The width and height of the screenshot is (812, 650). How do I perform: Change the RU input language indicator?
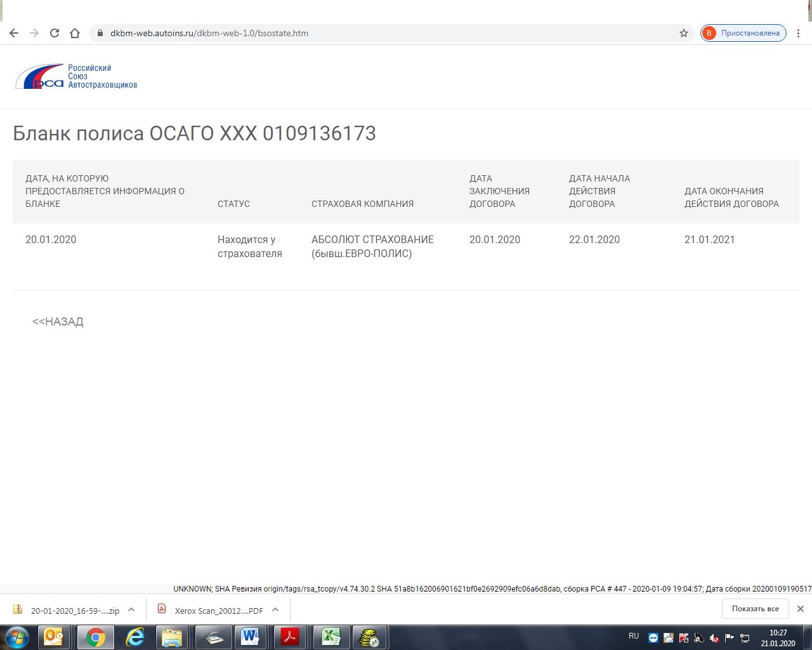634,636
